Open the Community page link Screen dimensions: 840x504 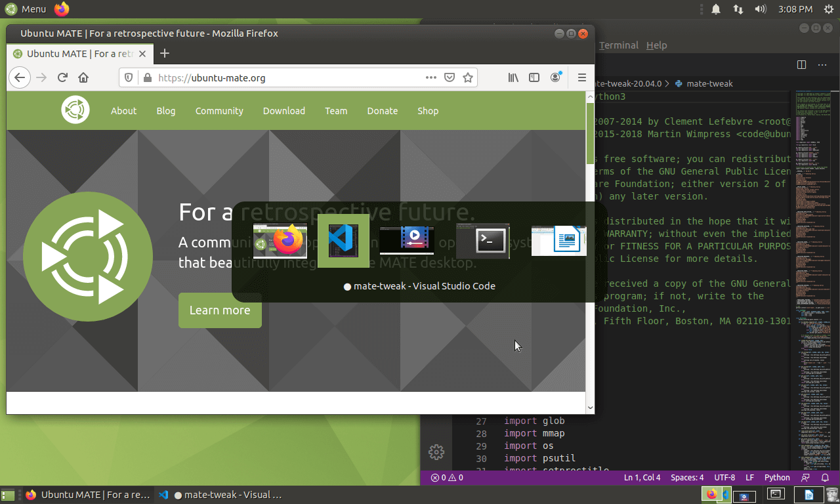pos(219,111)
